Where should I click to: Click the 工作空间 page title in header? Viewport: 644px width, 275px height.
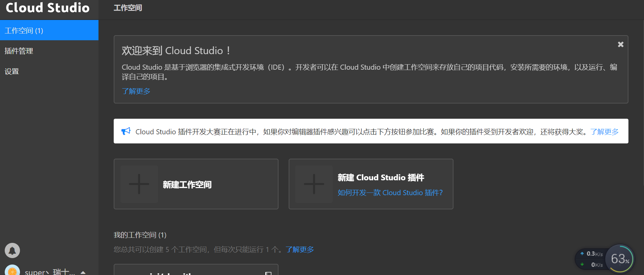[128, 8]
